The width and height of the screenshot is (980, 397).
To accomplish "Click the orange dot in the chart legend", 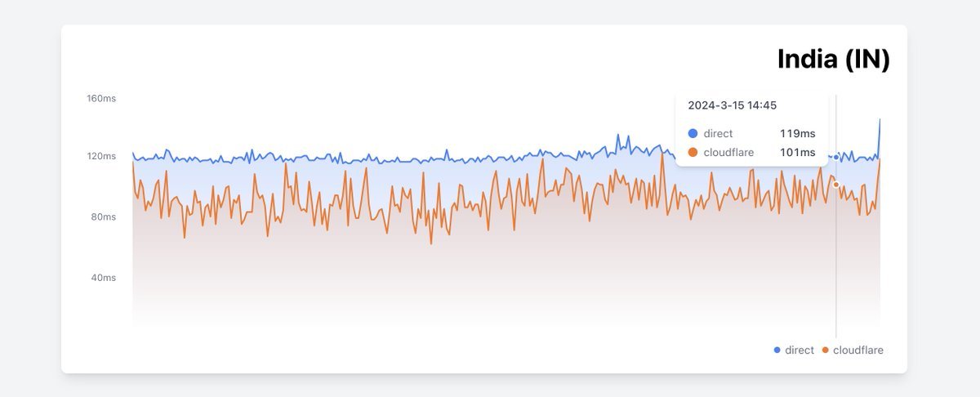I will tap(825, 350).
